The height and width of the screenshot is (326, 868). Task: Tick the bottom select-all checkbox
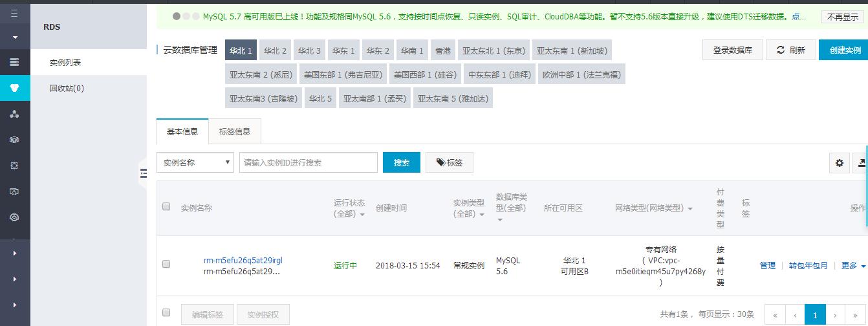pos(166,312)
